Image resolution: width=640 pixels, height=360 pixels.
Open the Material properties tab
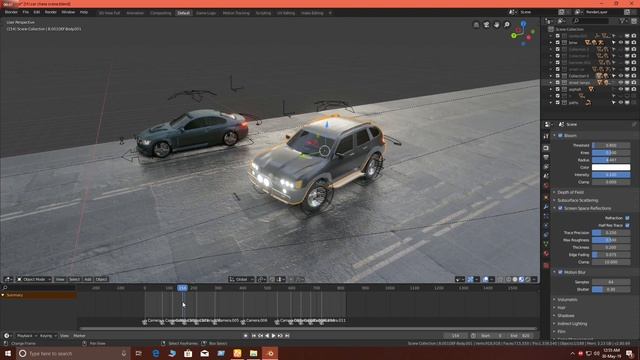click(546, 253)
